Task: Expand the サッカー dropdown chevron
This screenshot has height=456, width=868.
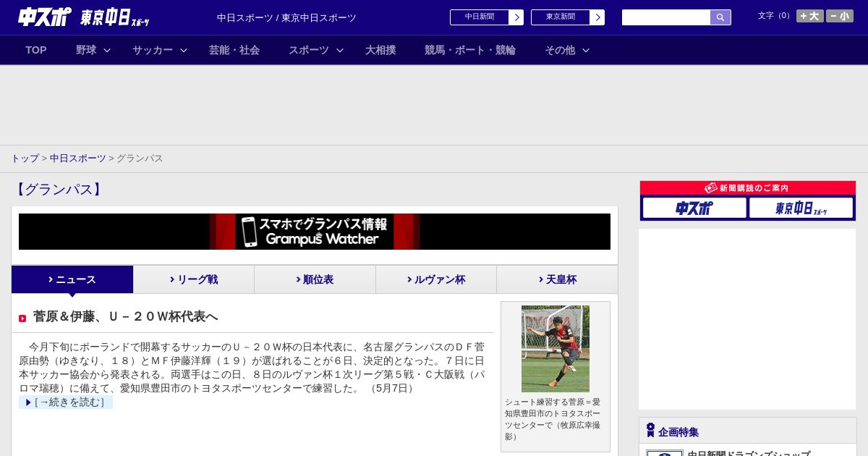Action: 184,50
